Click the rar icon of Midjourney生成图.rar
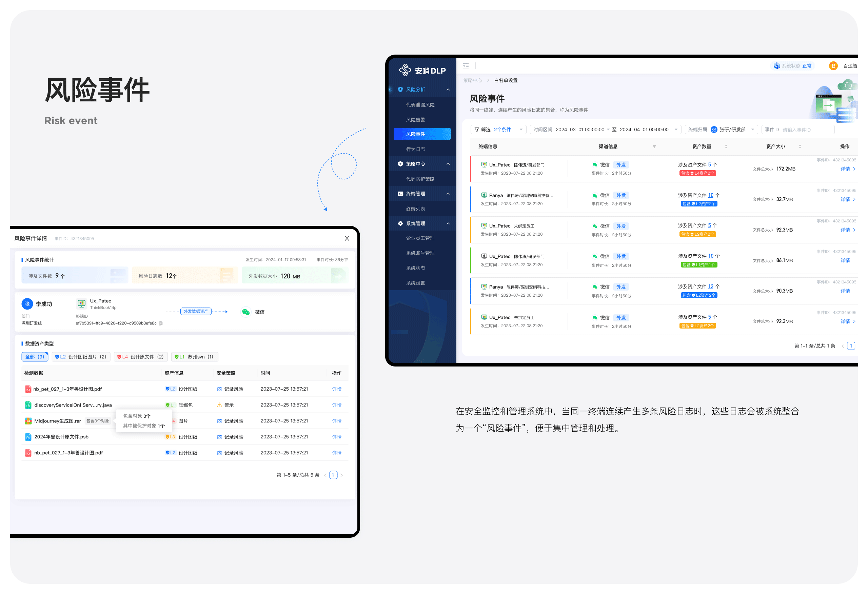Image resolution: width=868 pixels, height=594 pixels. [x=28, y=421]
